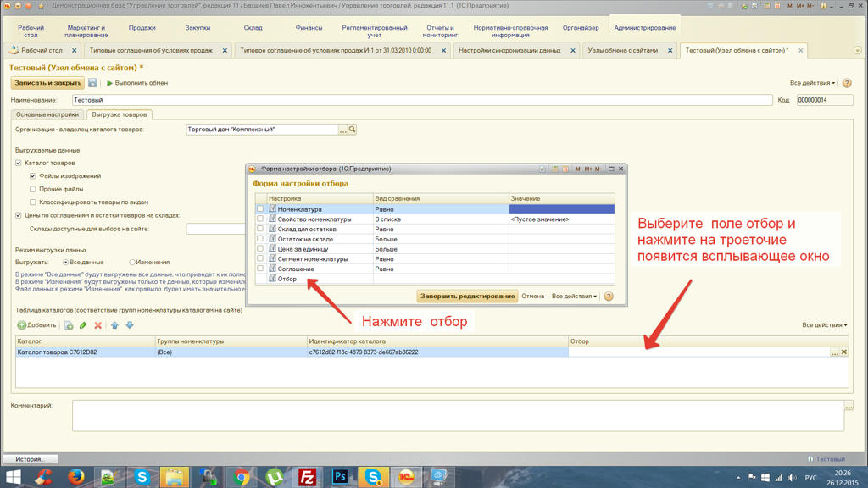The width and height of the screenshot is (868, 488).
Task: Open Firefox from the taskbar
Action: [76, 477]
